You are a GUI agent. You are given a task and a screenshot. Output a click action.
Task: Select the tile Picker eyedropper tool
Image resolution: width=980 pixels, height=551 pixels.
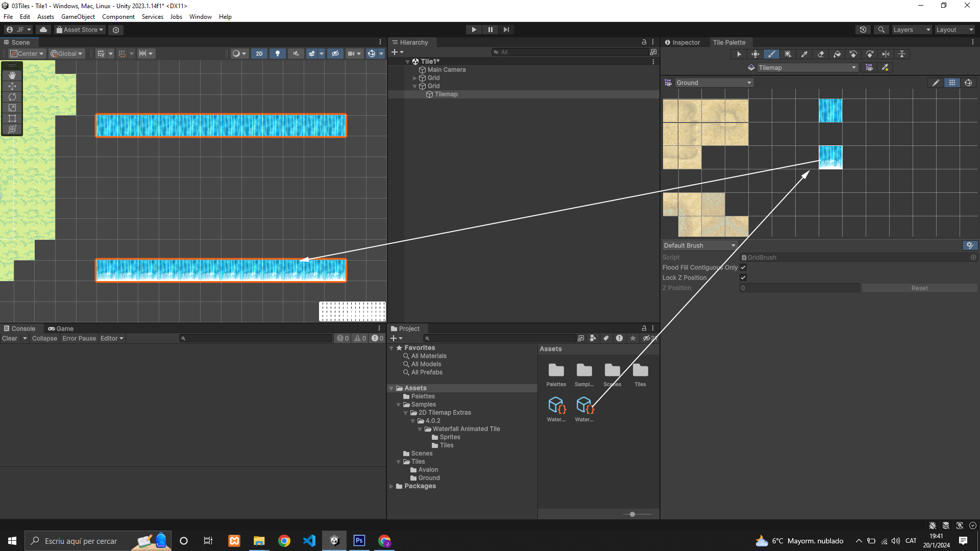point(804,54)
